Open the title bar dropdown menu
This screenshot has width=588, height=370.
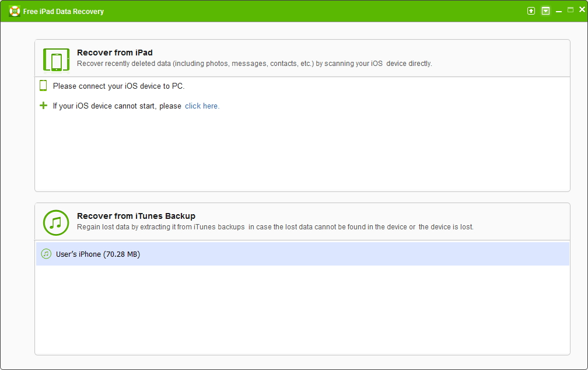pyautogui.click(x=545, y=11)
